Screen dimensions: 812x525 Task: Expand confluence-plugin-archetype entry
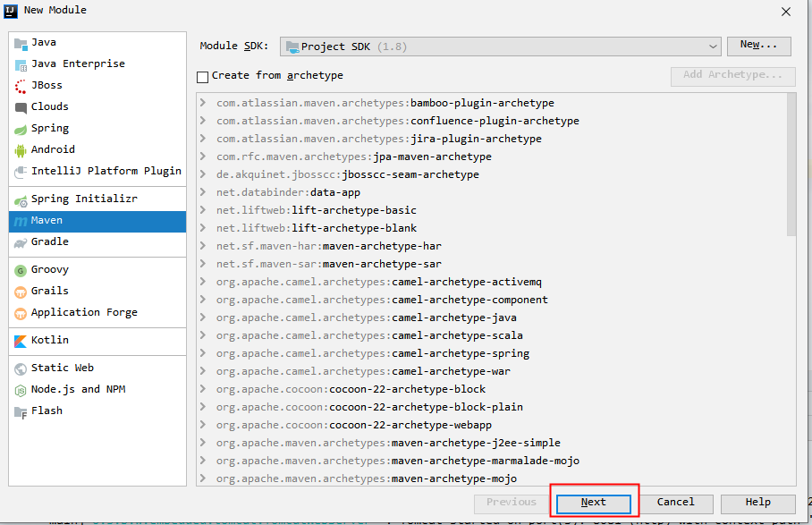click(x=204, y=121)
